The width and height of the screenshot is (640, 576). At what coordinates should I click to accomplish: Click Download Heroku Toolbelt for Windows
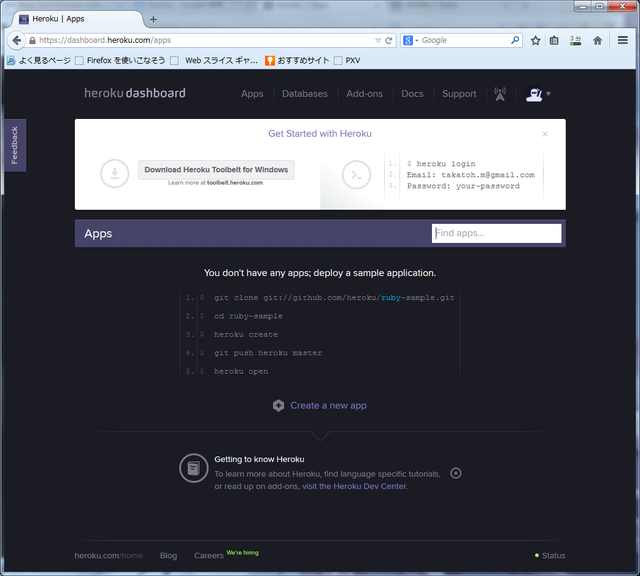tap(216, 170)
